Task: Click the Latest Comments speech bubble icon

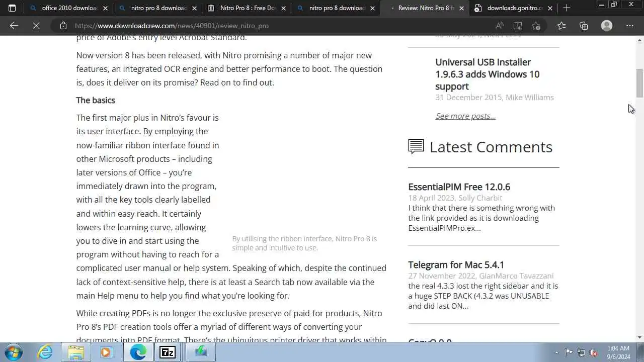Action: [x=416, y=146]
